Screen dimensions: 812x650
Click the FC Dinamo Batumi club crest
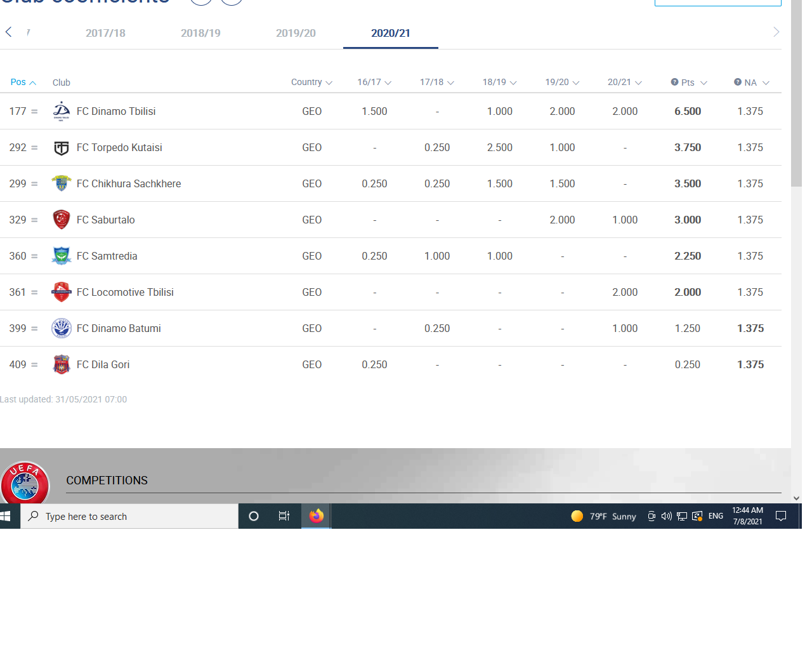(x=62, y=328)
